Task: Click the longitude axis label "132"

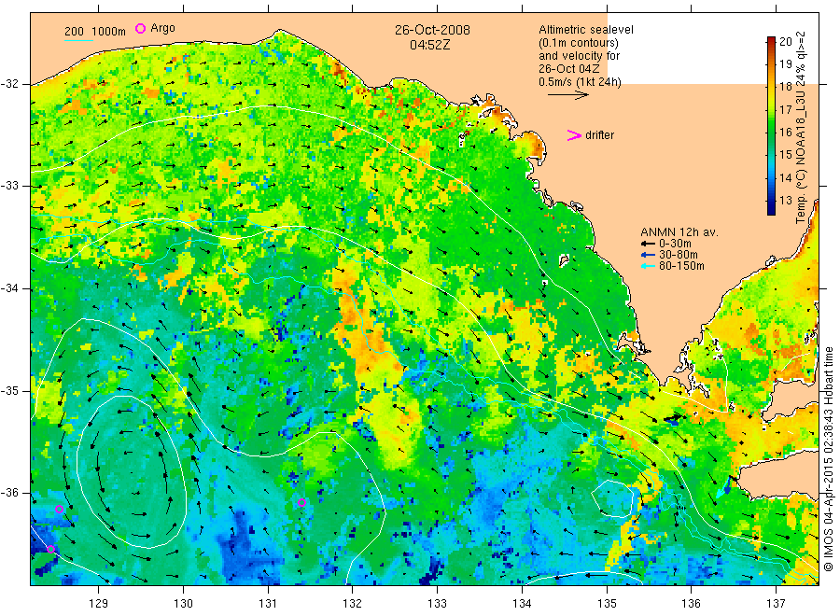Action: coord(353,604)
